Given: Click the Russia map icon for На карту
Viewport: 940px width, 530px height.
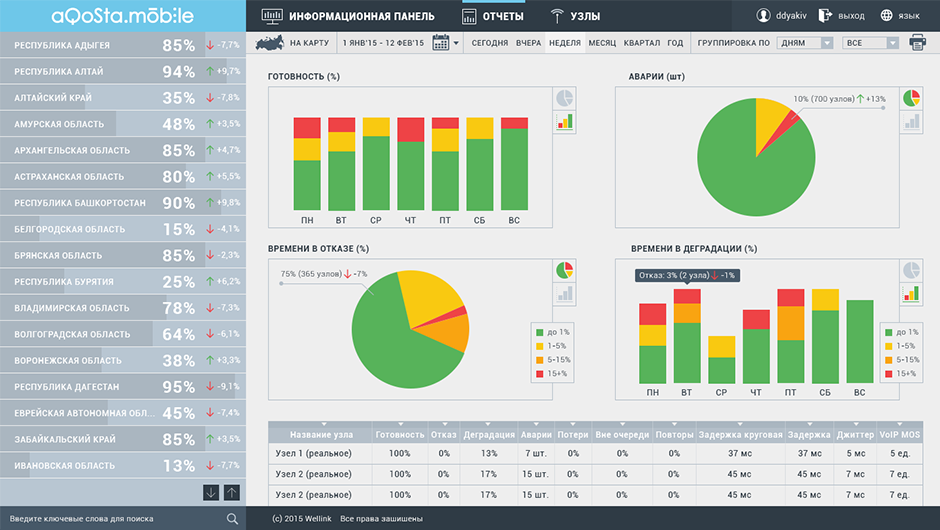Looking at the screenshot, I should [x=270, y=43].
